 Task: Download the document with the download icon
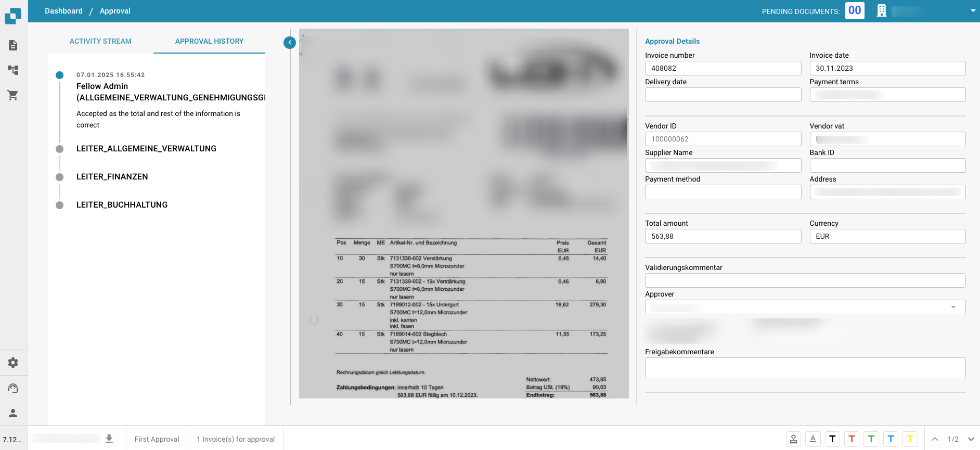109,439
